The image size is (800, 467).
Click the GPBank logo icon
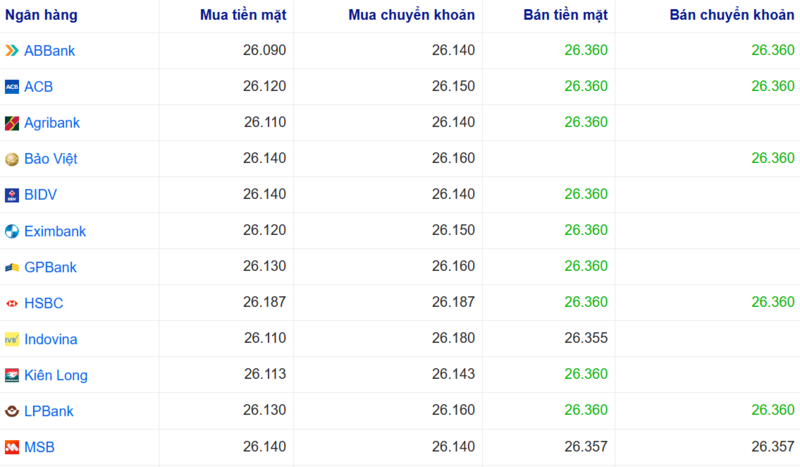point(12,267)
